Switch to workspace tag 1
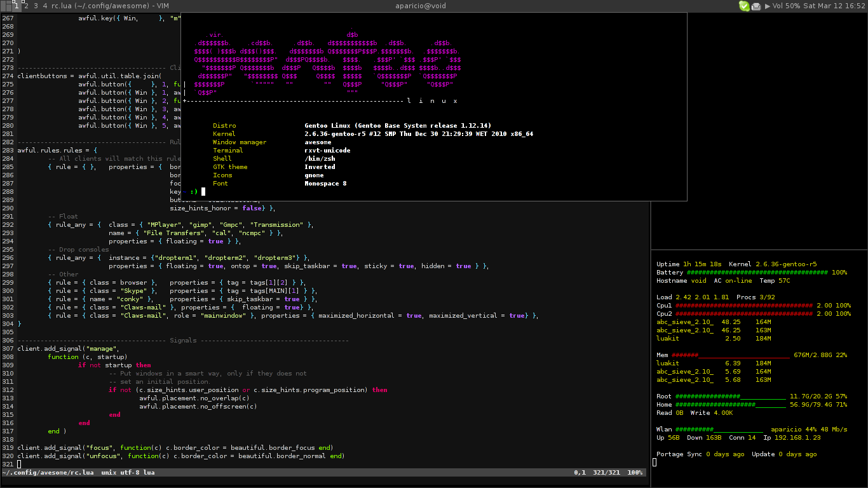The image size is (868, 488). [17, 6]
